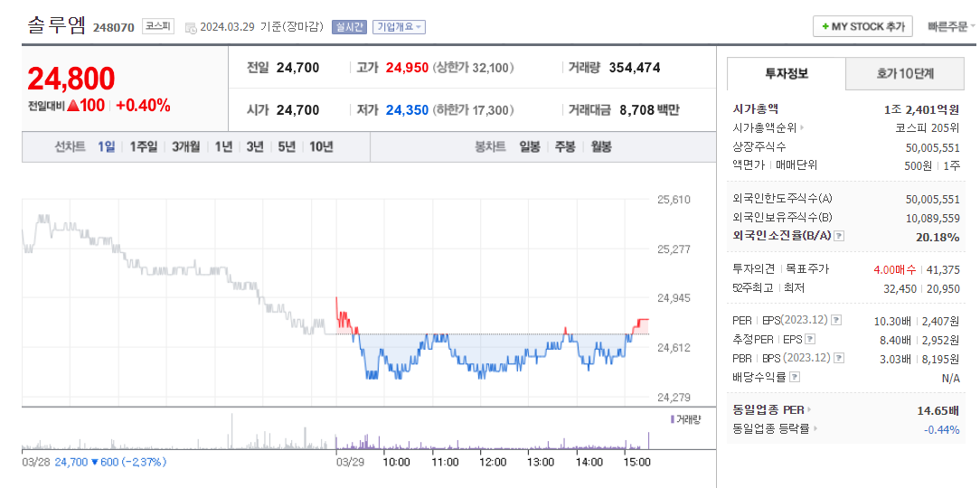Click the help icon next to 외국인소진율(B/A)

coord(840,236)
